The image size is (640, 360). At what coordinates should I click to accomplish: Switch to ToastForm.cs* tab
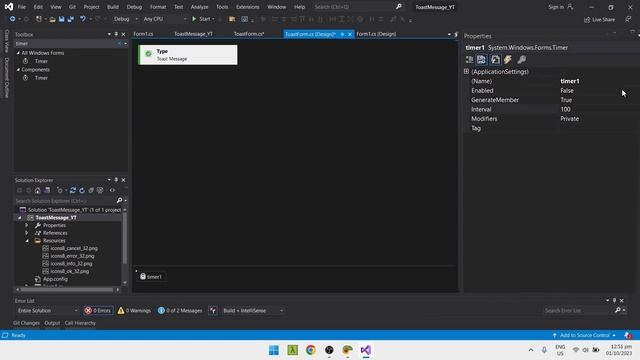[x=249, y=34]
